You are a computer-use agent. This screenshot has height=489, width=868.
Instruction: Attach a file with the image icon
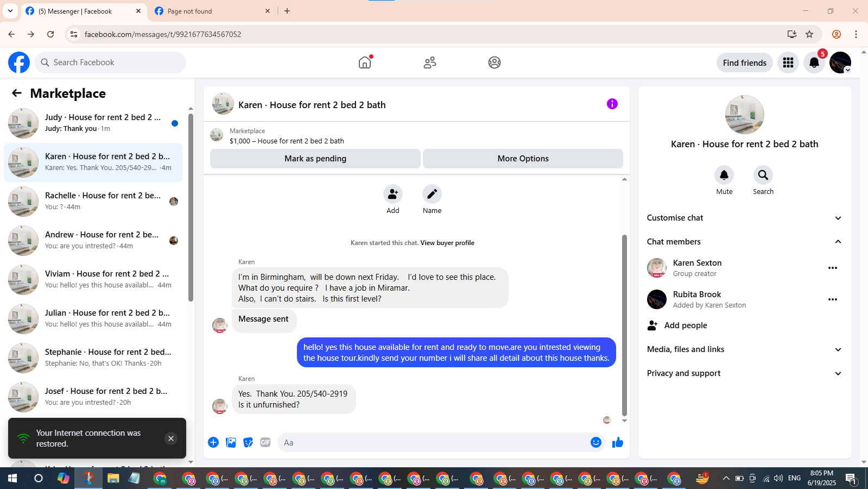[x=231, y=442]
